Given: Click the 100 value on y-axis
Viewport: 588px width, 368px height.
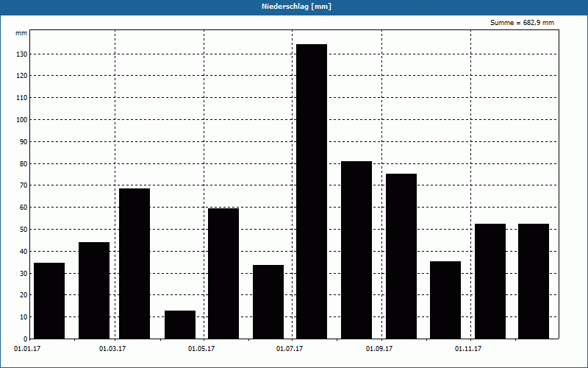Looking at the screenshot, I should (22, 120).
